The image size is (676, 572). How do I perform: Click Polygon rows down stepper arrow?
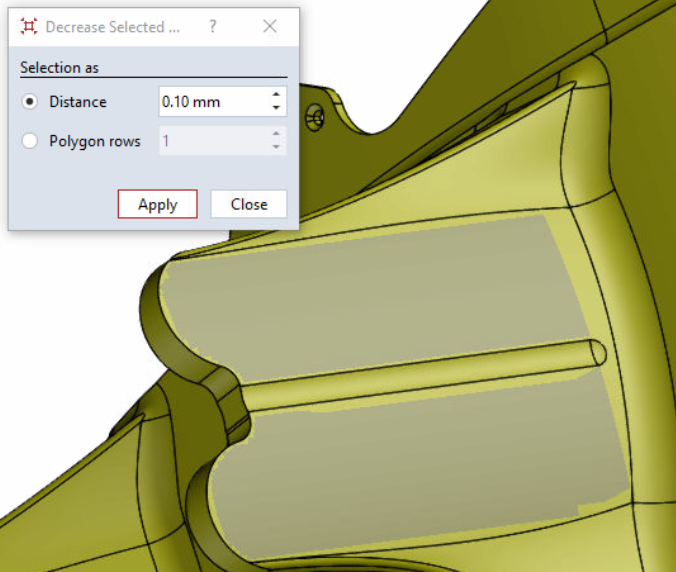click(x=276, y=147)
